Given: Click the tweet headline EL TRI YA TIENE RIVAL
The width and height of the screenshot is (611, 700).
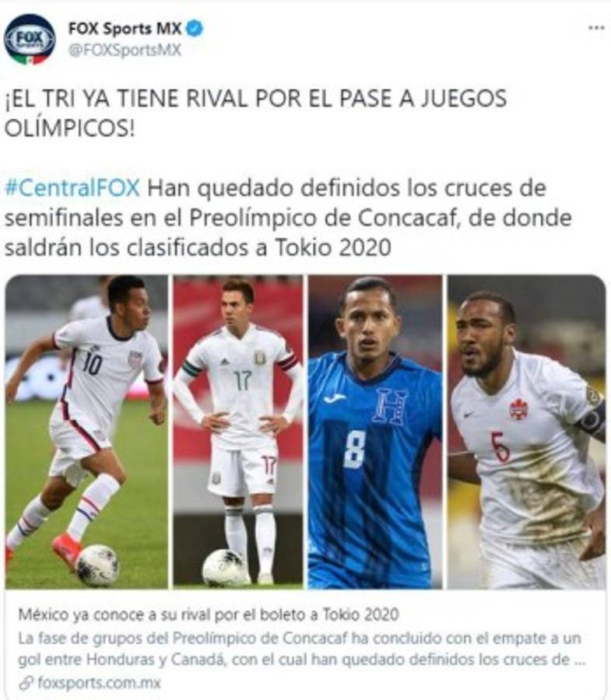Looking at the screenshot, I should pyautogui.click(x=255, y=114).
